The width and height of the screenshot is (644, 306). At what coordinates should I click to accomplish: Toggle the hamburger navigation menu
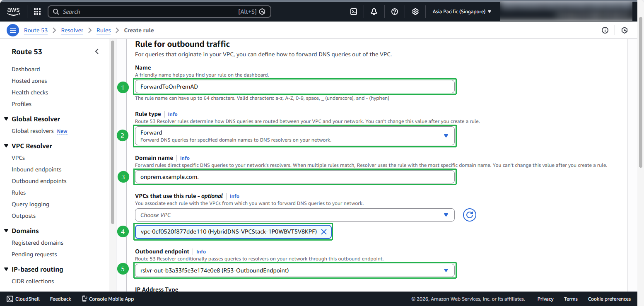tap(13, 30)
